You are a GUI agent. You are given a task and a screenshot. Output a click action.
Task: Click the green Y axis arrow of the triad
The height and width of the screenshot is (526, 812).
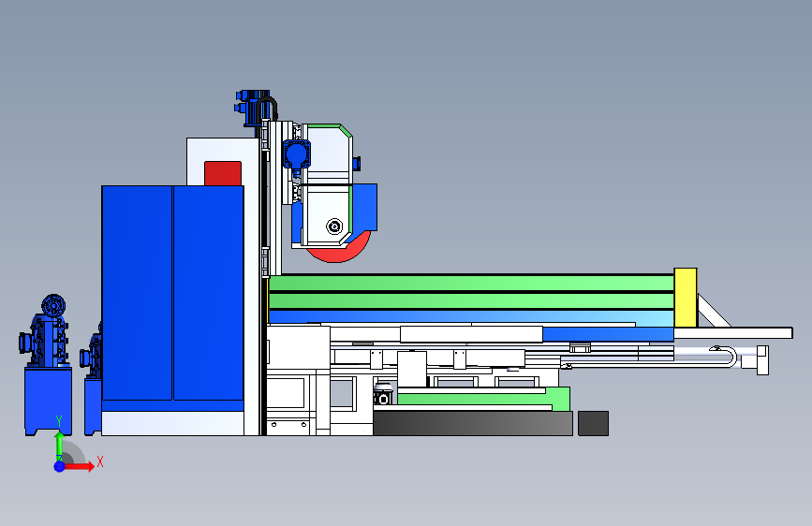59,446
